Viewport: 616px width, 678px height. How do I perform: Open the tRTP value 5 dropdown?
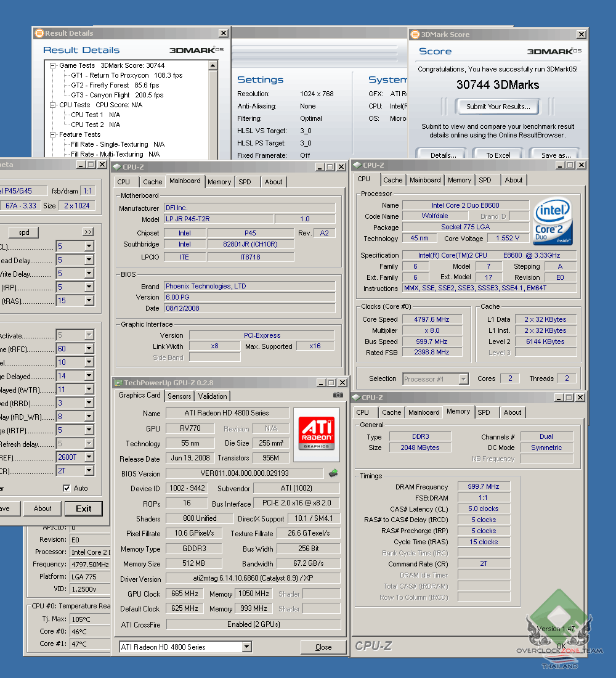(89, 430)
